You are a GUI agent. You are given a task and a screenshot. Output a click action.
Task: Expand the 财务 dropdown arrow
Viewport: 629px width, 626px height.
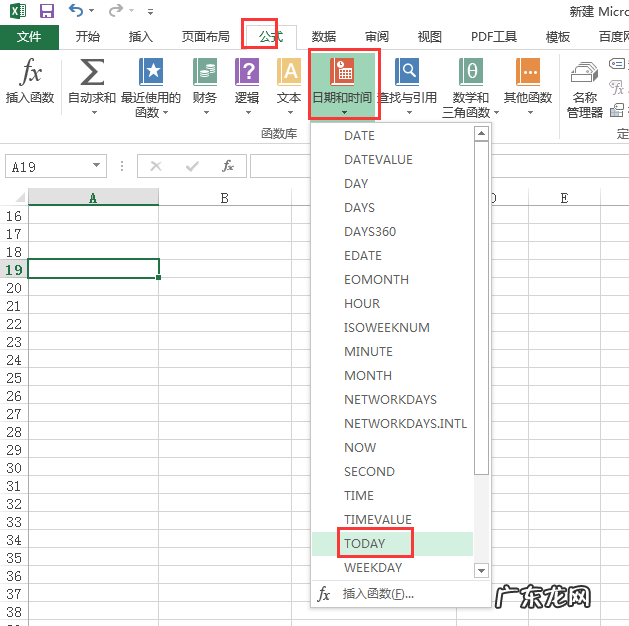206,113
